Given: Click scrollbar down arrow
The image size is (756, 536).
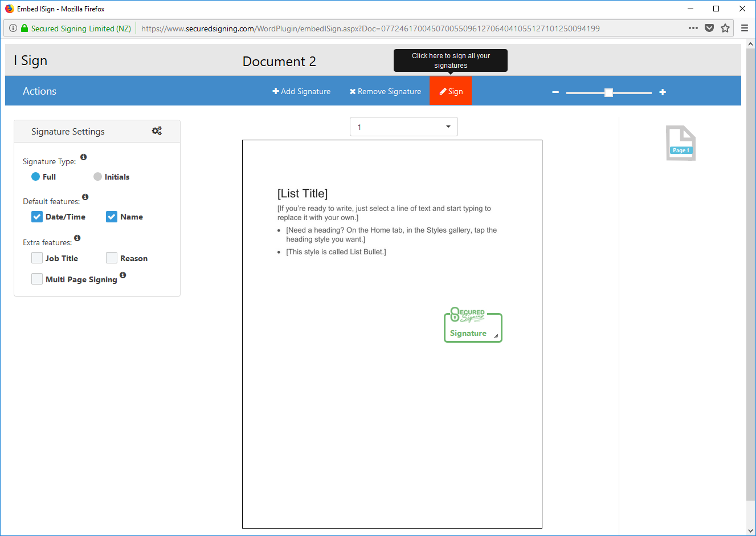Looking at the screenshot, I should click(750, 531).
